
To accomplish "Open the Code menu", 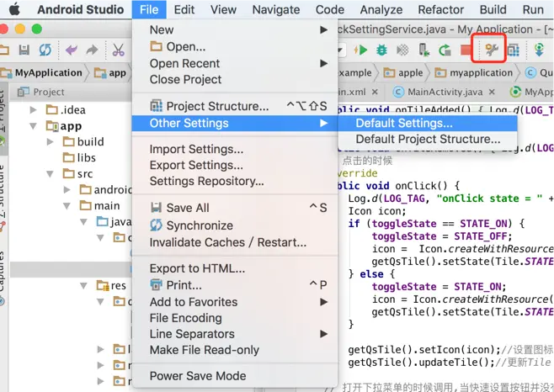I will pyautogui.click(x=330, y=9).
